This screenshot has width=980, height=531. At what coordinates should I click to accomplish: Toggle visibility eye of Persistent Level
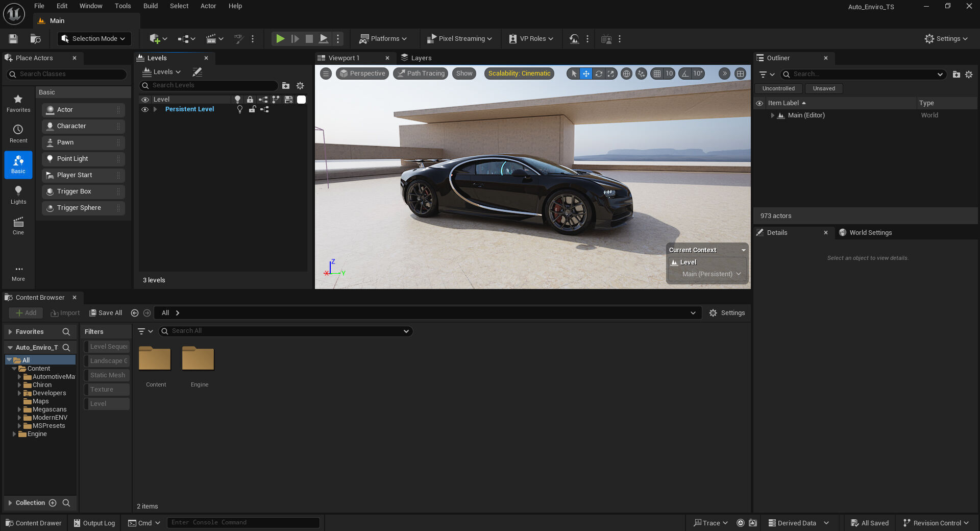[x=145, y=109]
